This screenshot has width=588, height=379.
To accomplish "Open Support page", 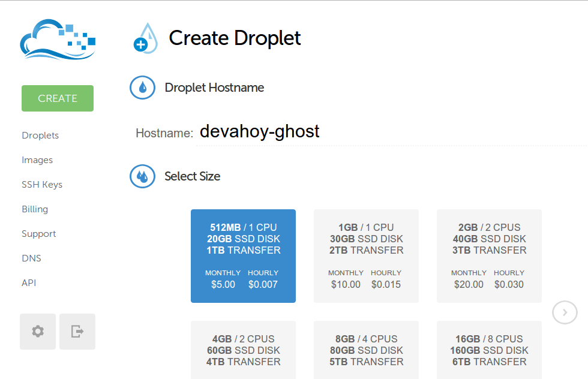I will pos(38,234).
